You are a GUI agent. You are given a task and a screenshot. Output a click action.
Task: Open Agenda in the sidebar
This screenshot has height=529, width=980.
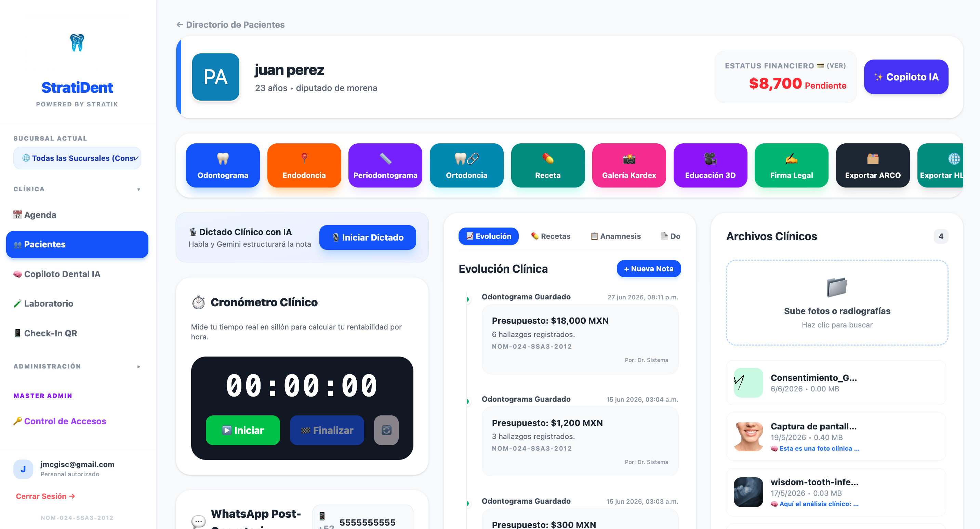click(x=77, y=215)
